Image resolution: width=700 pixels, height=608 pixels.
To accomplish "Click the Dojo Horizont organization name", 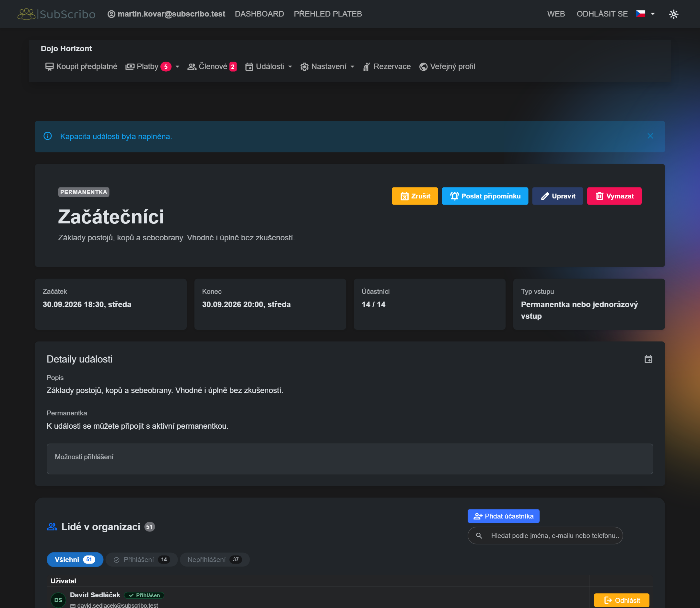I will pyautogui.click(x=66, y=49).
